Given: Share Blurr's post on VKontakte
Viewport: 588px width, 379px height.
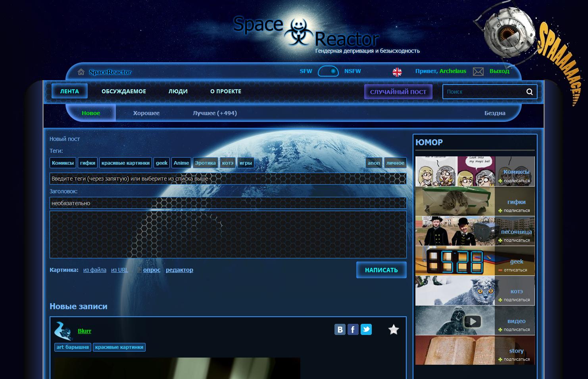Looking at the screenshot, I should 340,329.
